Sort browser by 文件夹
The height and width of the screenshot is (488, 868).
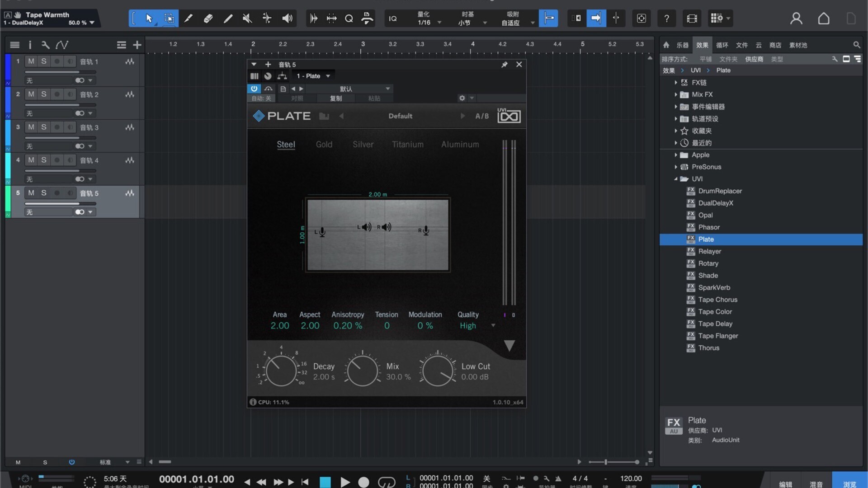(728, 59)
